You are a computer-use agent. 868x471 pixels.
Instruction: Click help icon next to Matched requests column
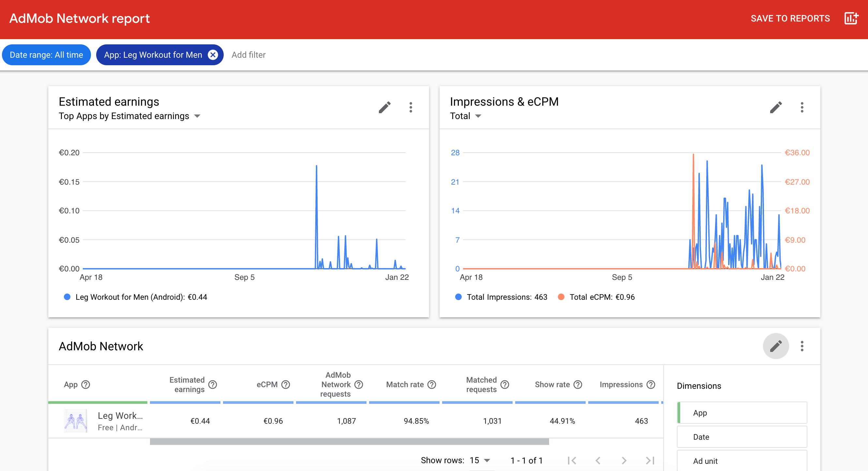tap(505, 384)
